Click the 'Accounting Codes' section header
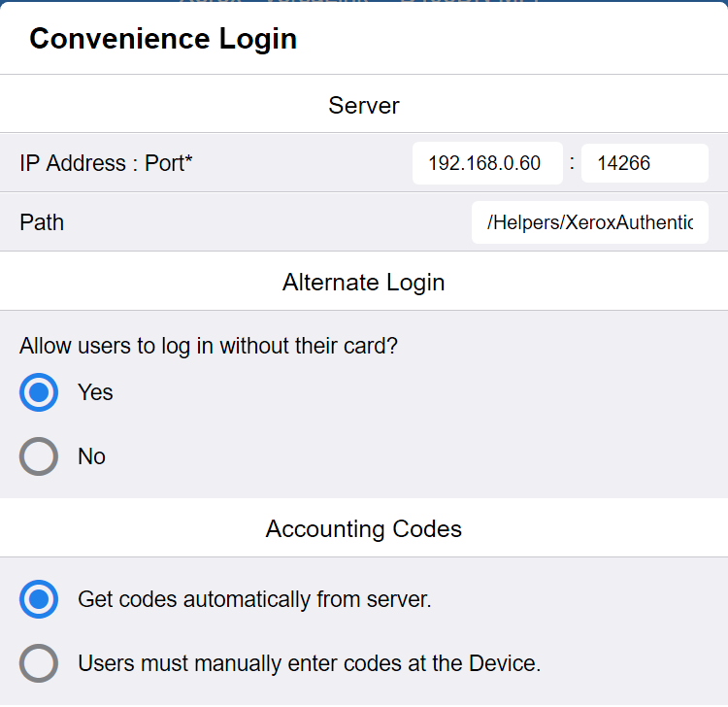Viewport: 728px width, 707px height. [364, 529]
